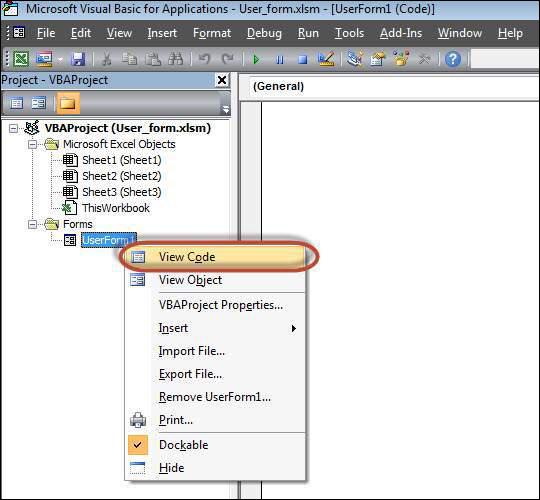Choose Import File... from context menu
The image size is (540, 500).
[215, 351]
